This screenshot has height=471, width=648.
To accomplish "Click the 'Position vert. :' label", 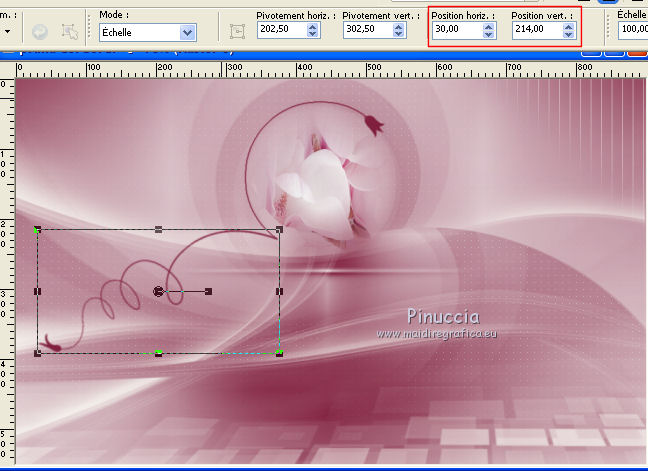I will [542, 16].
